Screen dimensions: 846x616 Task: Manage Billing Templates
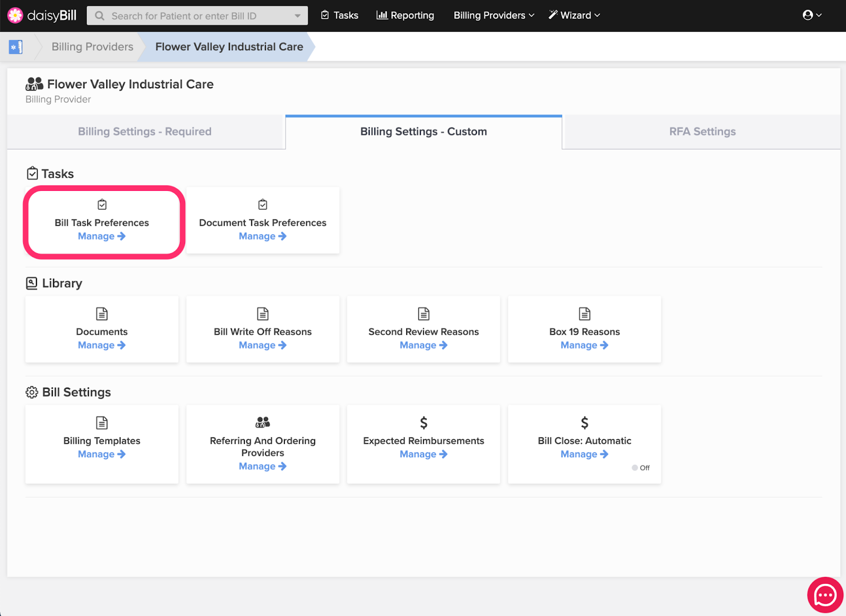click(102, 454)
